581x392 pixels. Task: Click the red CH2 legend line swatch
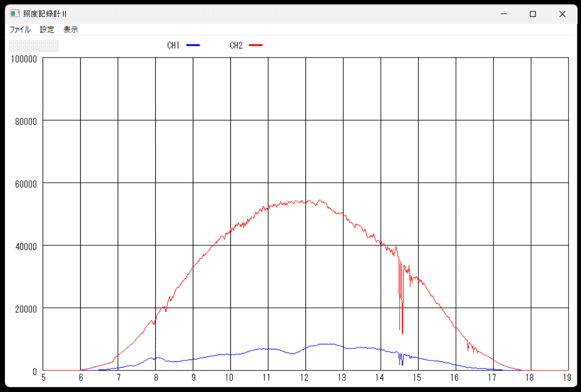pos(255,46)
